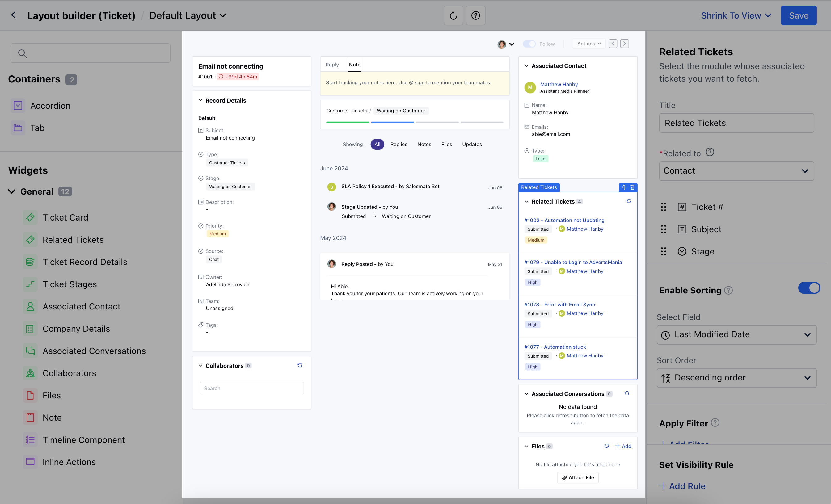Viewport: 831px width, 504px height.
Task: Delete the Related Tickets widget via trash icon
Action: coord(632,187)
